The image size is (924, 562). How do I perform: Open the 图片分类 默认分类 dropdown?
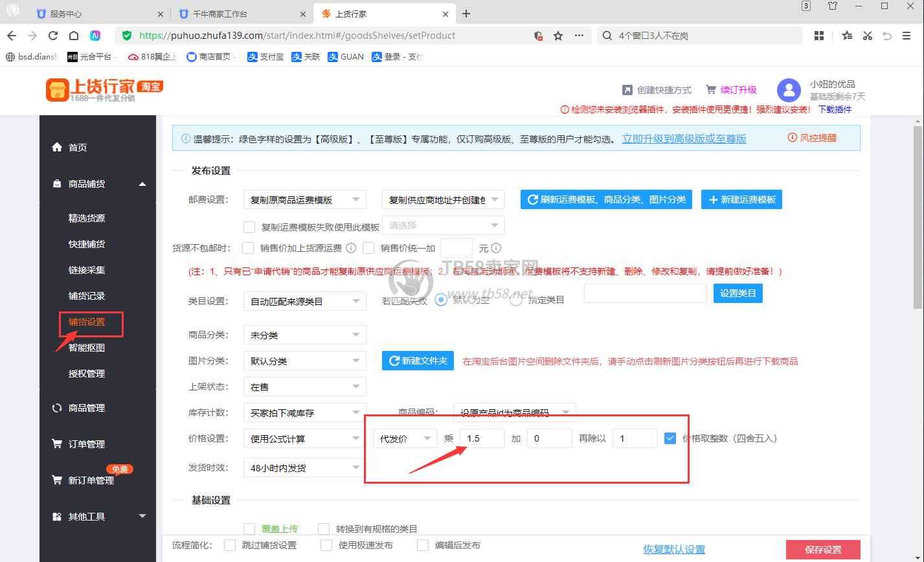point(305,361)
